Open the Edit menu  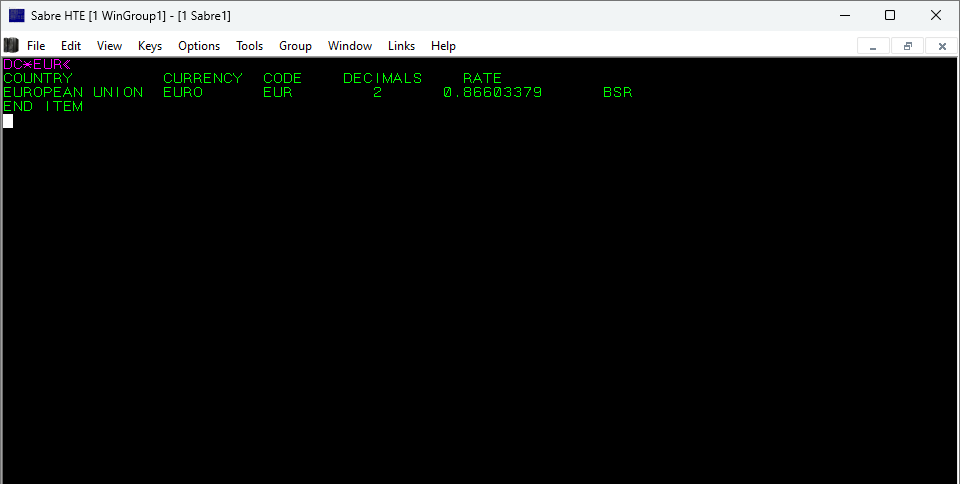71,46
